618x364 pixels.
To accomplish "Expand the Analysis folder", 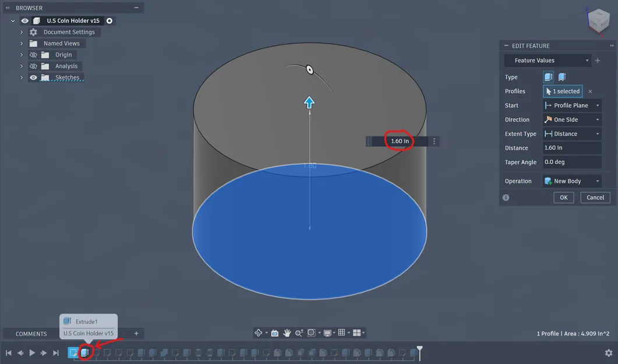I will click(22, 66).
